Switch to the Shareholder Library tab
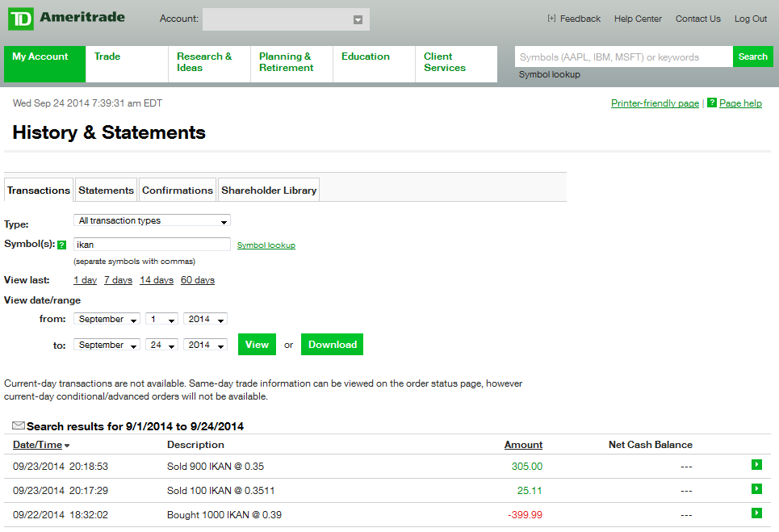This screenshot has width=779, height=532. tap(269, 191)
